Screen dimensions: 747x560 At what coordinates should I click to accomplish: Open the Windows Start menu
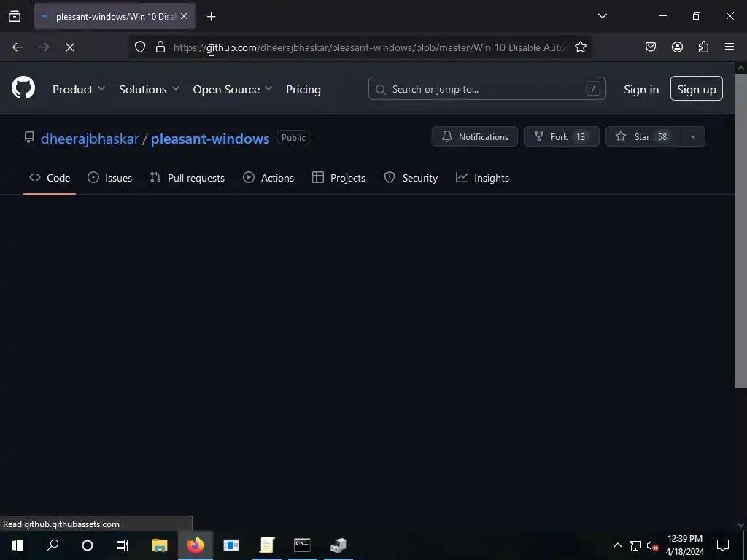18,545
